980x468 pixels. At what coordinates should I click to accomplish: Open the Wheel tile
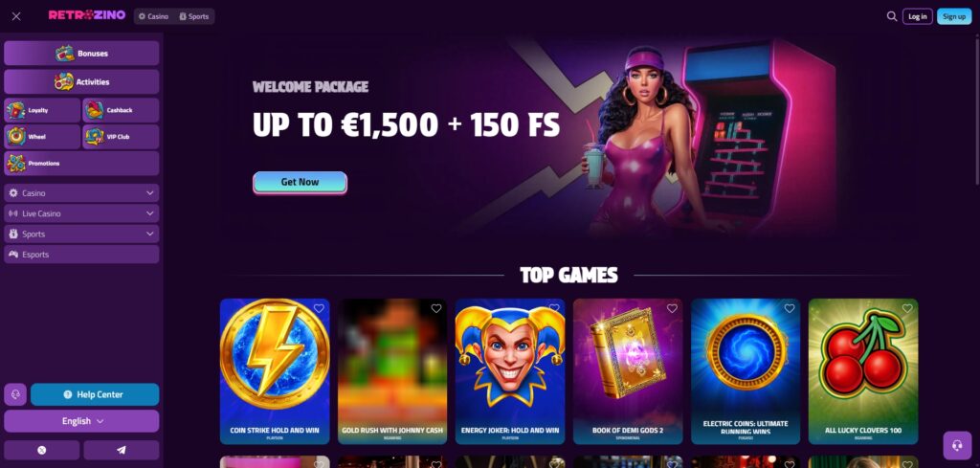[x=42, y=136]
